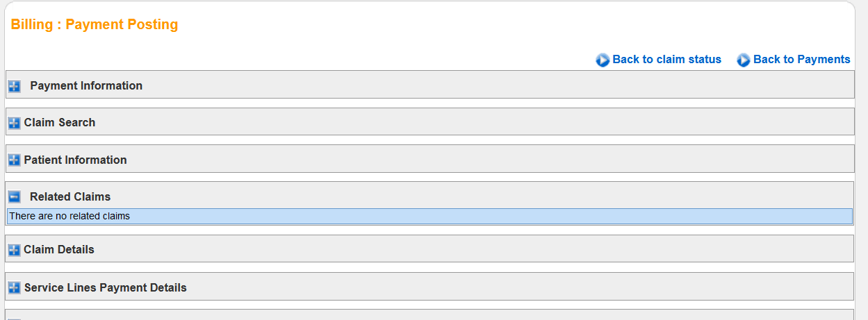Expand Service Lines Payment Details via plus icon
The image size is (868, 320).
[x=14, y=287]
